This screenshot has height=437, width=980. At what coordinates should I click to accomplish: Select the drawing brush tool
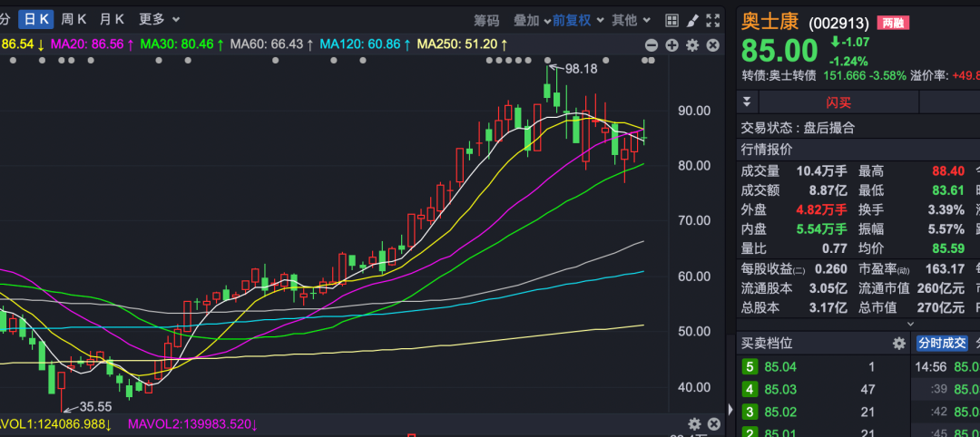(691, 21)
